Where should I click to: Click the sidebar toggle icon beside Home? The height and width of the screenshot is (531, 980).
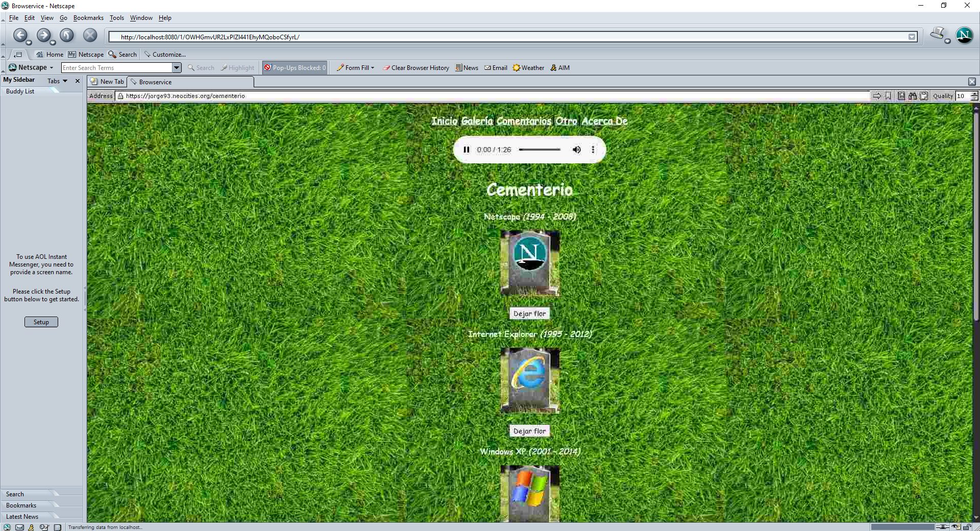[x=18, y=54]
